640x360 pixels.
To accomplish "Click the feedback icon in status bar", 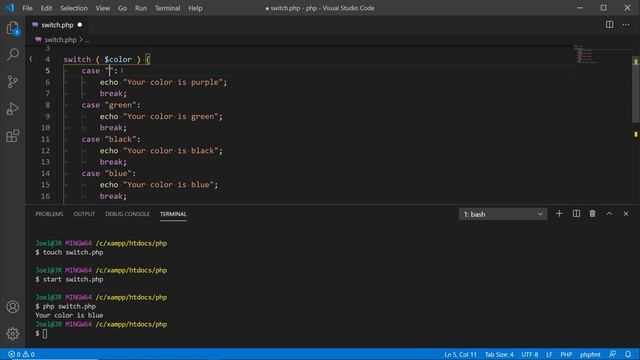I will point(613,354).
